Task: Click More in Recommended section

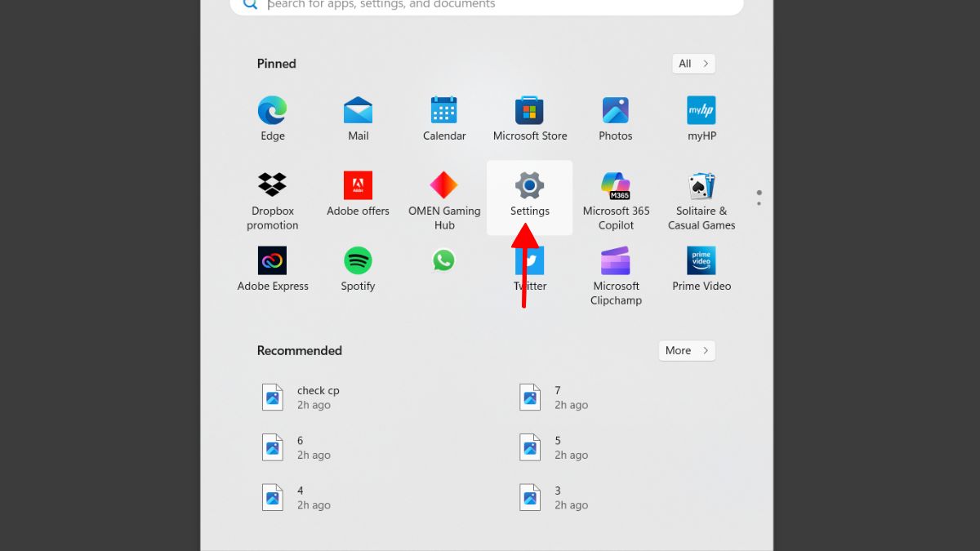Action: 687,350
